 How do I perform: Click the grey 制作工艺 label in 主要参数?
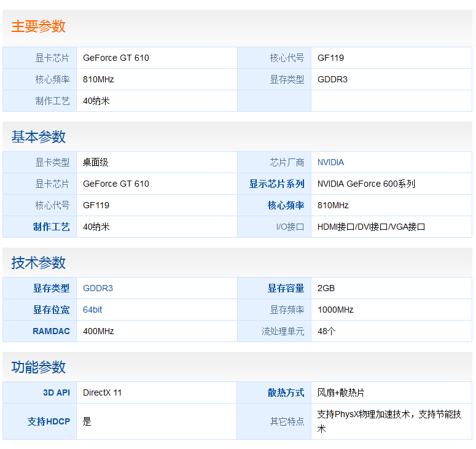pos(52,101)
